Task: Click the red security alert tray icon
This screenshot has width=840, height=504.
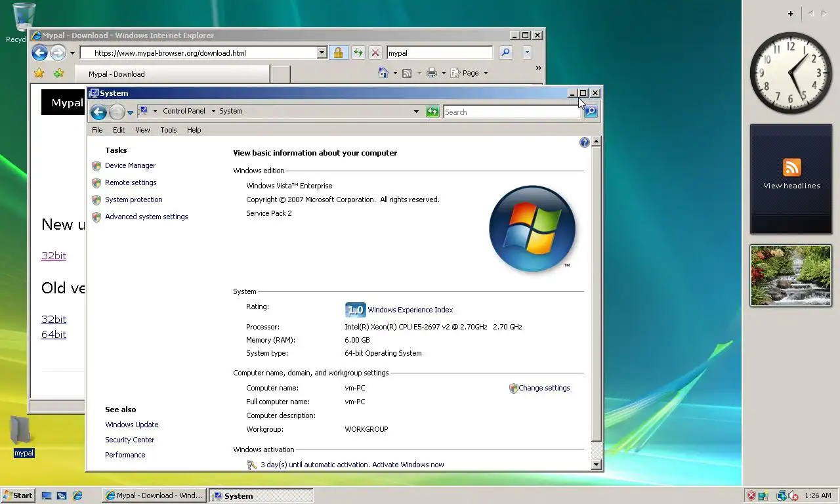Action: tap(751, 495)
